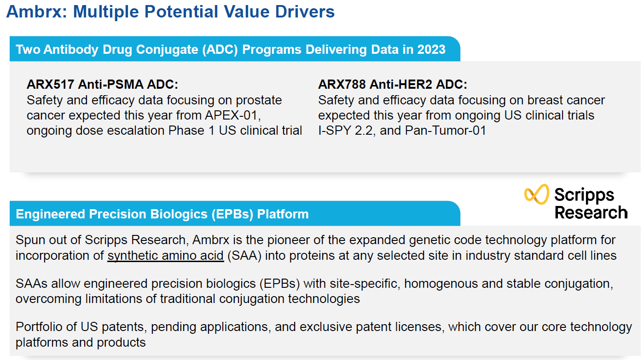The width and height of the screenshot is (644, 360).
Task: Click the platforms and products text line
Action: click(x=81, y=343)
